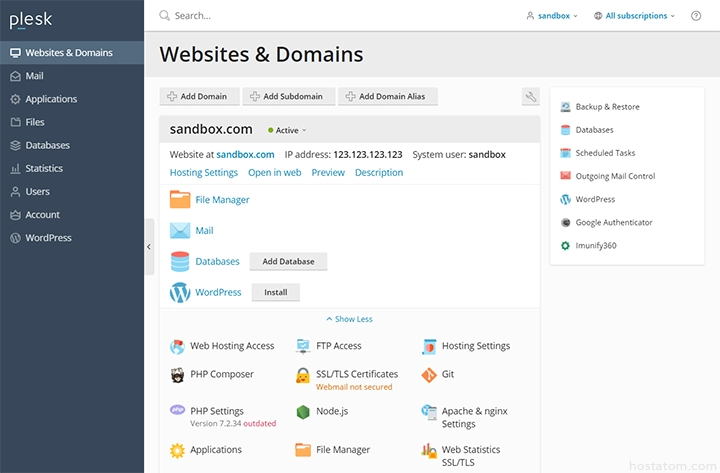Click the wrench settings icon
Screen dimensions: 720x473
(530, 96)
